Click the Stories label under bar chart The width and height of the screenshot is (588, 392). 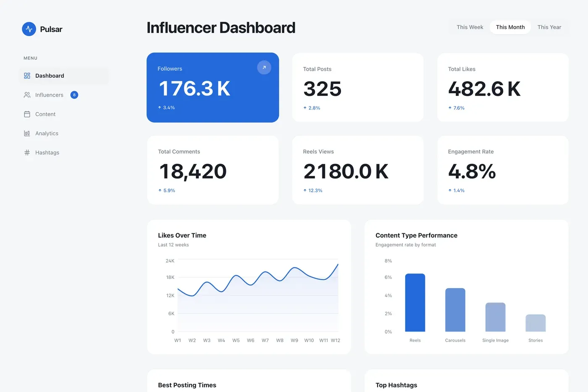535,340
